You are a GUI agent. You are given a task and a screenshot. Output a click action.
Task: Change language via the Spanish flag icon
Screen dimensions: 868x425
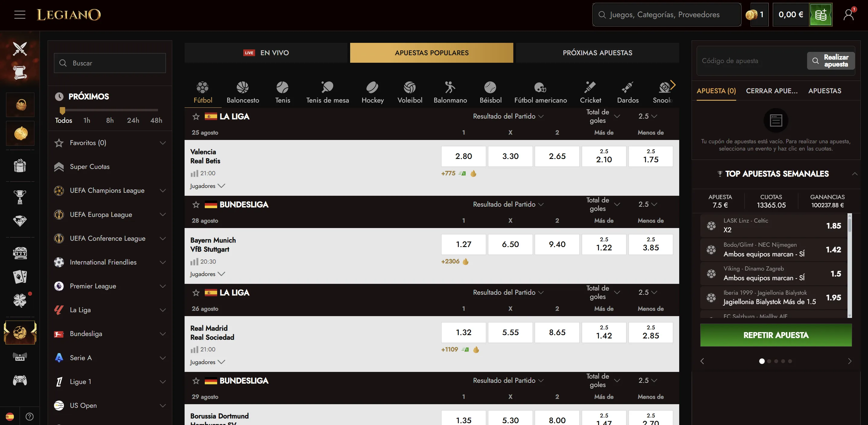point(10,417)
